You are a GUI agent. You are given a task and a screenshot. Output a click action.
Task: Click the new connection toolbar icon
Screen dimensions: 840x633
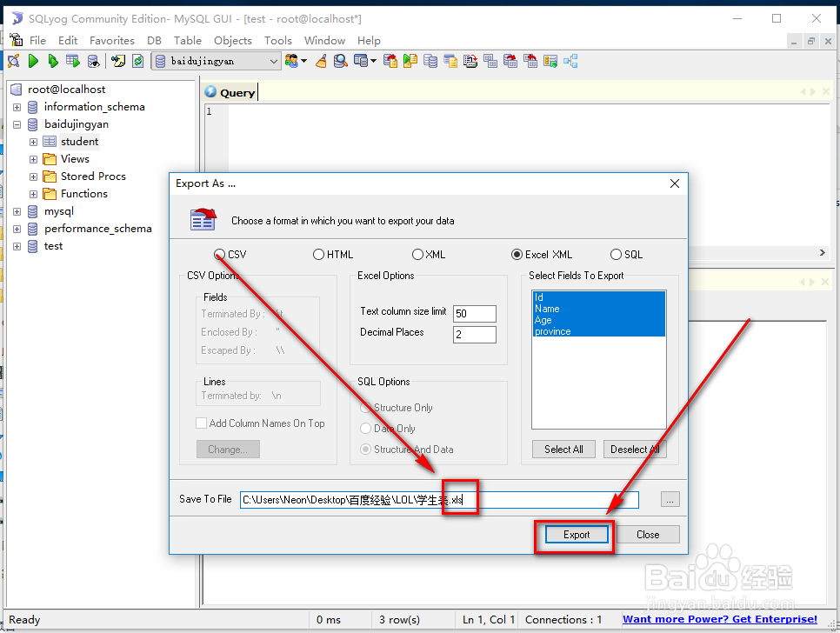[14, 61]
